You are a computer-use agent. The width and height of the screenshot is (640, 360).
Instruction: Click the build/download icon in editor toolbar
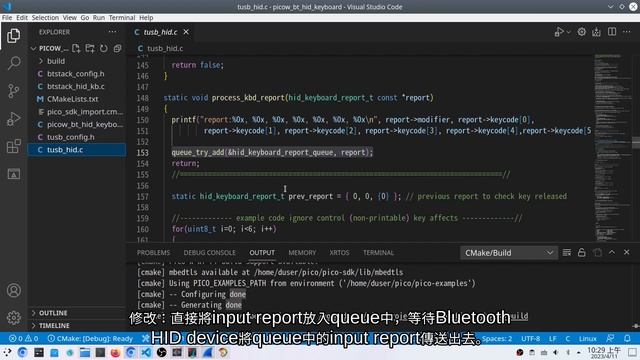coord(596,32)
